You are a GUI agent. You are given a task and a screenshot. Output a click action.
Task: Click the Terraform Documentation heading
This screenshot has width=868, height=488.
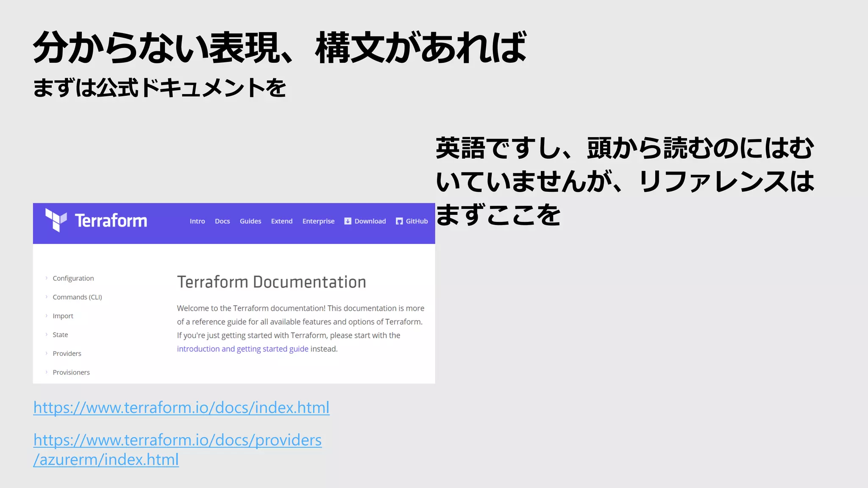pyautogui.click(x=272, y=282)
